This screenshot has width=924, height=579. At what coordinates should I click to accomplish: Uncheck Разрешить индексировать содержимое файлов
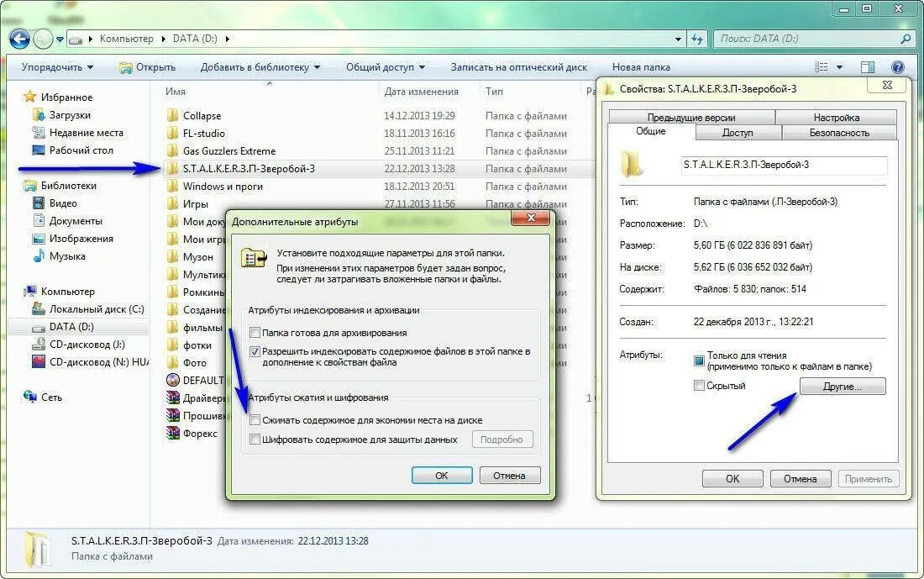click(255, 351)
